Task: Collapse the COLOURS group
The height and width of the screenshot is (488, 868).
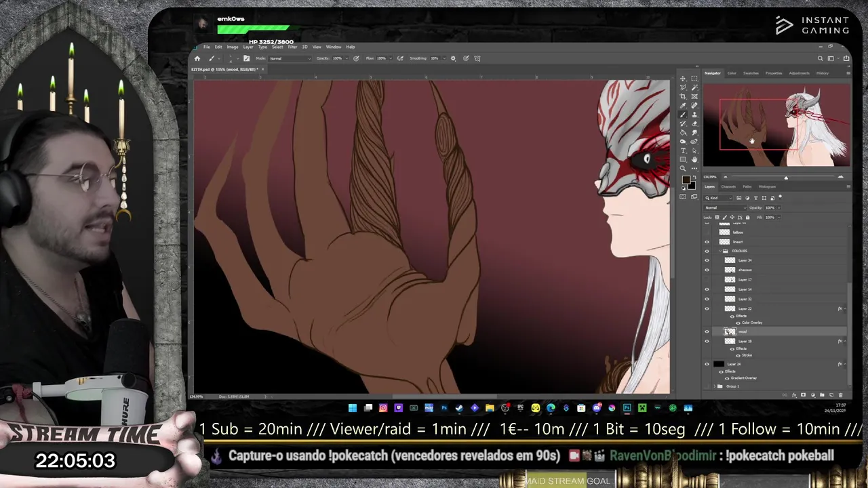Action: [x=720, y=251]
